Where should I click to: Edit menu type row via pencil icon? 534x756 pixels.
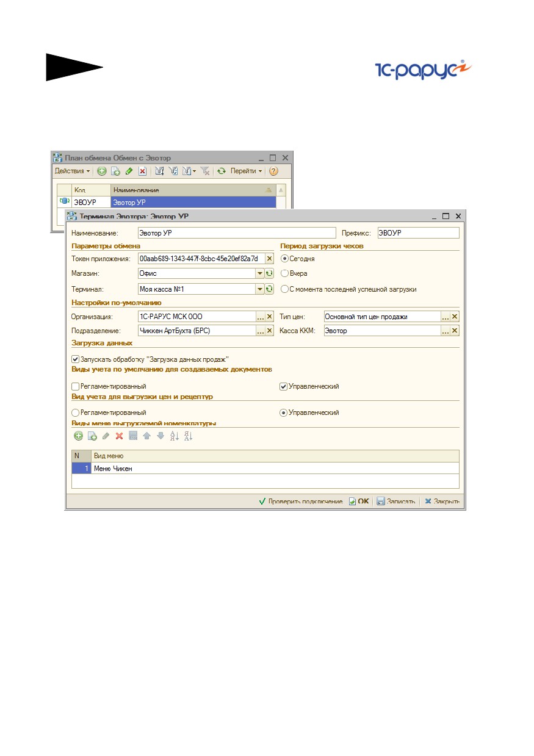[106, 436]
